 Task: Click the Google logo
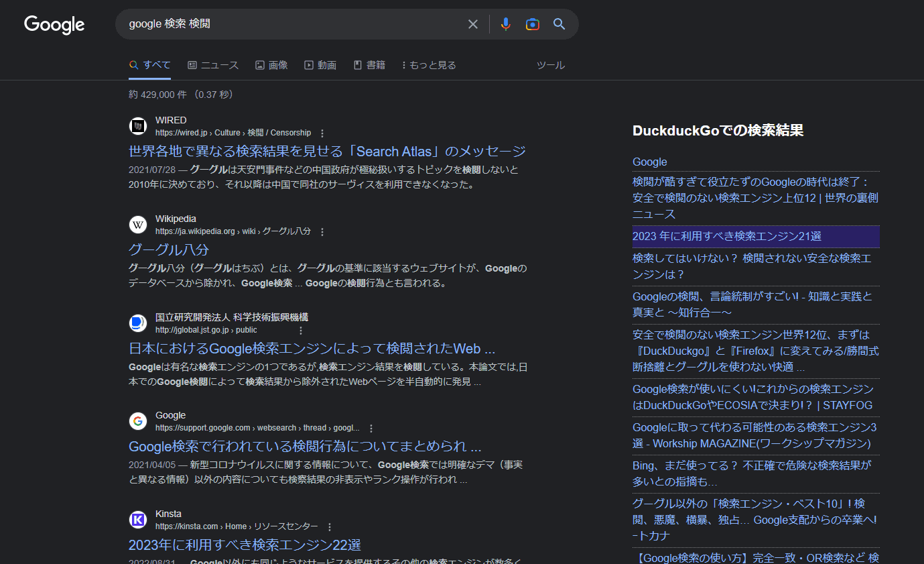54,25
